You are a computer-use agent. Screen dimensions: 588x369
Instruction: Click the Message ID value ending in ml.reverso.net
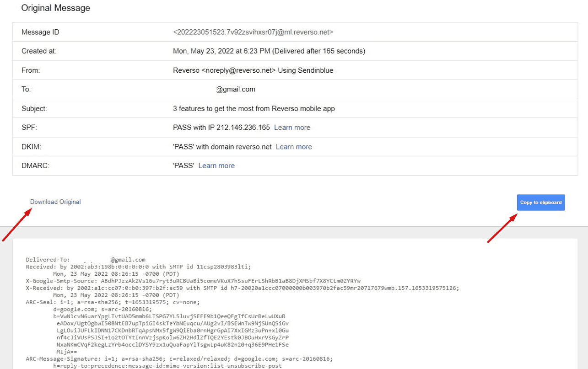[x=253, y=32]
